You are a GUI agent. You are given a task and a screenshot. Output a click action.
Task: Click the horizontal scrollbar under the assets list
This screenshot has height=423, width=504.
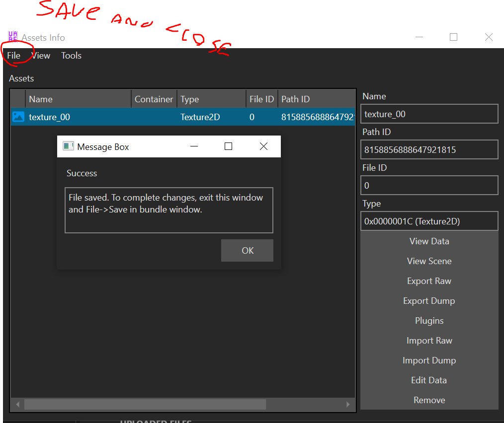tap(145, 405)
